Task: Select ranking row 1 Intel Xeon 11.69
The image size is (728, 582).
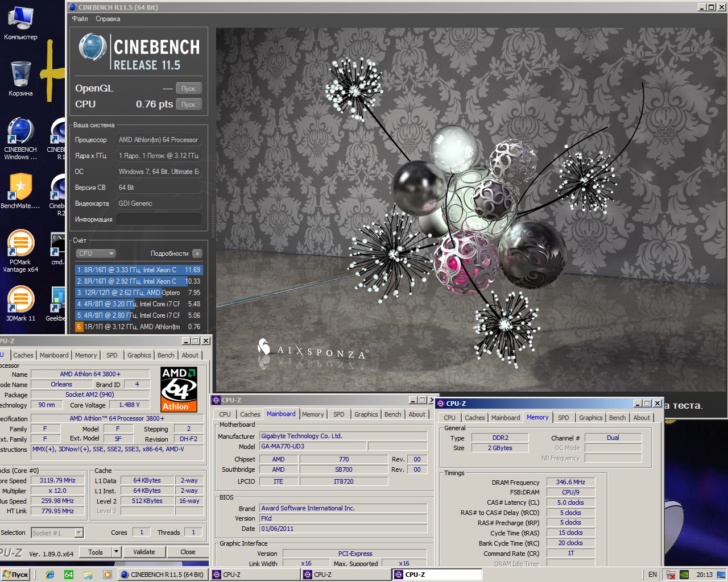Action: pyautogui.click(x=139, y=270)
